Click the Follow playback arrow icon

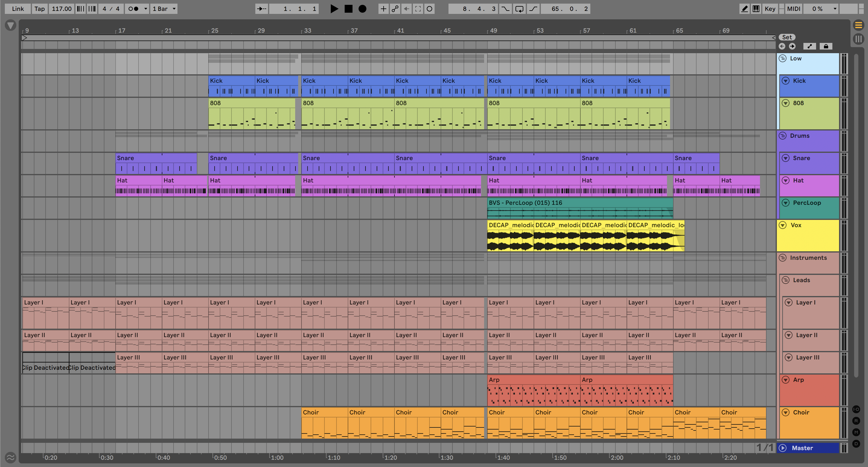click(261, 9)
